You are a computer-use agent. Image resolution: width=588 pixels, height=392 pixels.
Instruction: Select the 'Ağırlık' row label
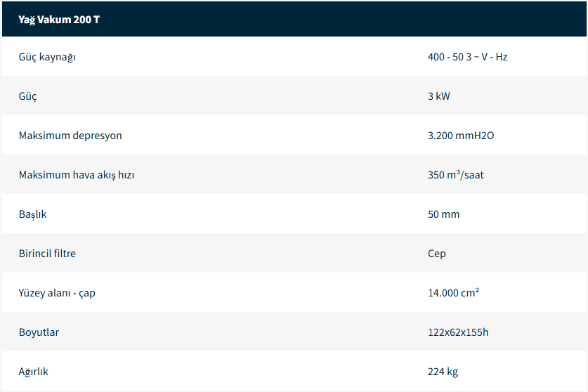coord(34,372)
